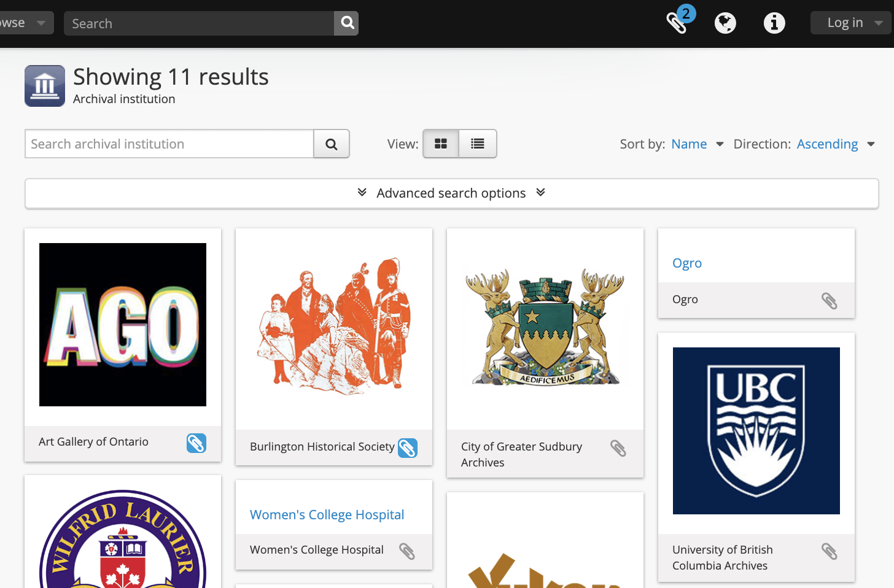The width and height of the screenshot is (894, 588).
Task: Open the Browse menu
Action: [x=21, y=23]
